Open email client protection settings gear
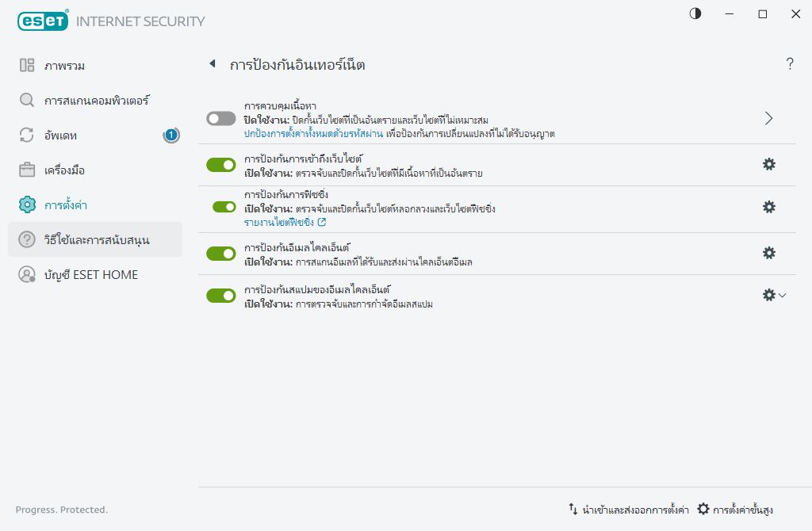Screen dimensions: 812x531 pyautogui.click(x=768, y=253)
